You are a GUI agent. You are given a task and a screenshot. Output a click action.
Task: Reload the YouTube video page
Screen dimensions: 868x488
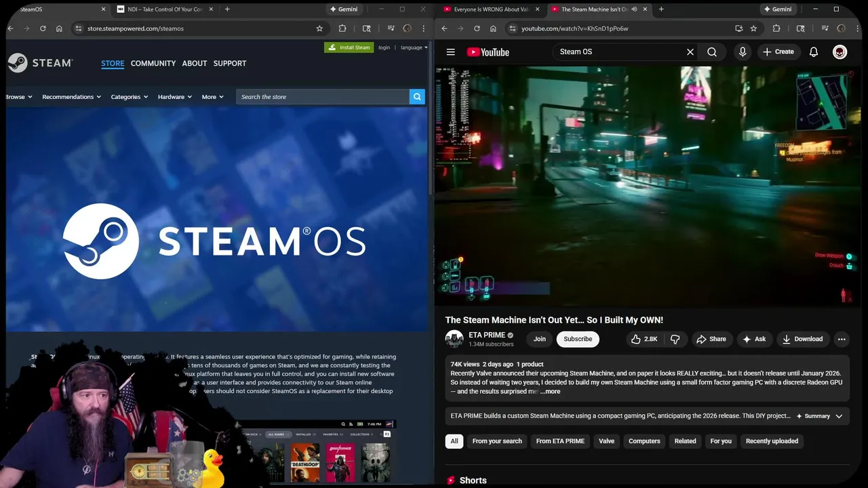tap(477, 28)
